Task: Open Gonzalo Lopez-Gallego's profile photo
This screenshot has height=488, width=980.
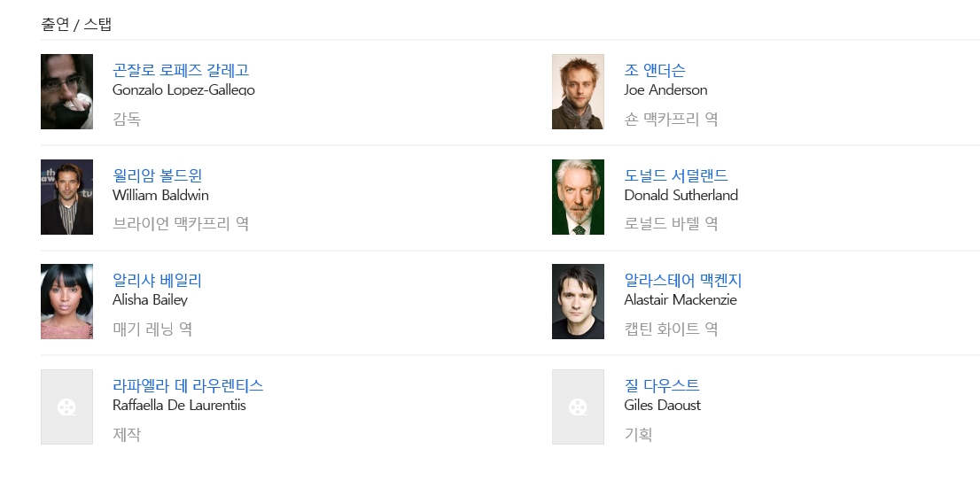Action: [66, 92]
